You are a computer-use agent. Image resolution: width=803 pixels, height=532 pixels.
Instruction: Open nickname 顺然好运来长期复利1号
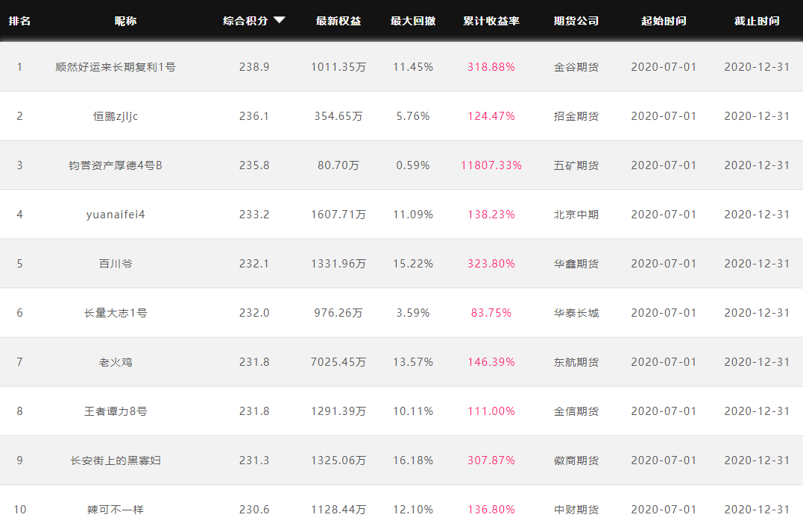[x=116, y=67]
